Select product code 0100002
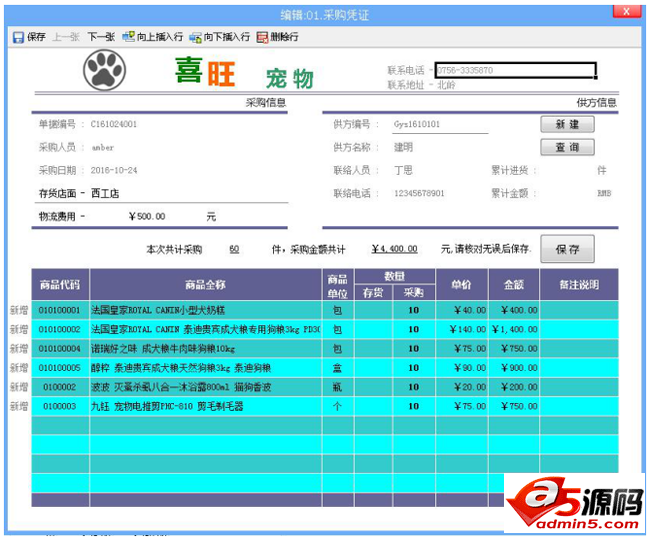 (59, 387)
